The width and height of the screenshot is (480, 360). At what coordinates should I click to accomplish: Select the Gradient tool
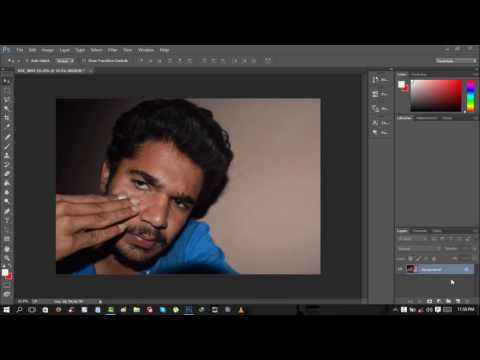click(6, 183)
